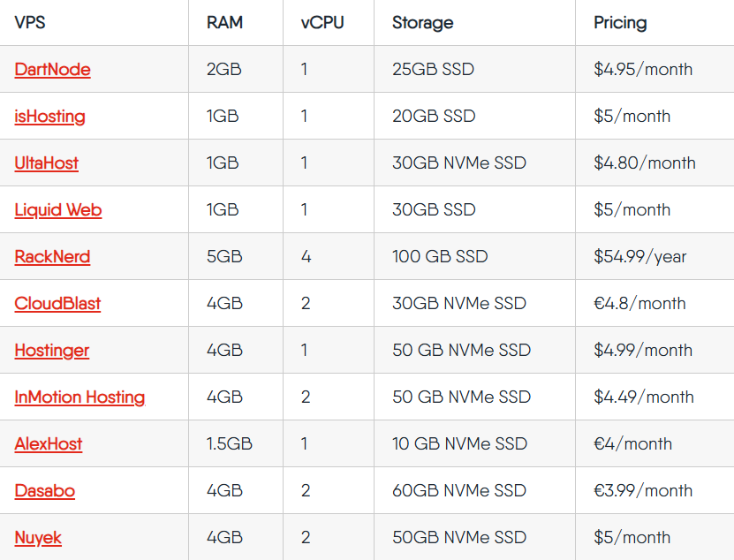
Task: Select Dasabo's vCPU value 2
Action: point(306,491)
